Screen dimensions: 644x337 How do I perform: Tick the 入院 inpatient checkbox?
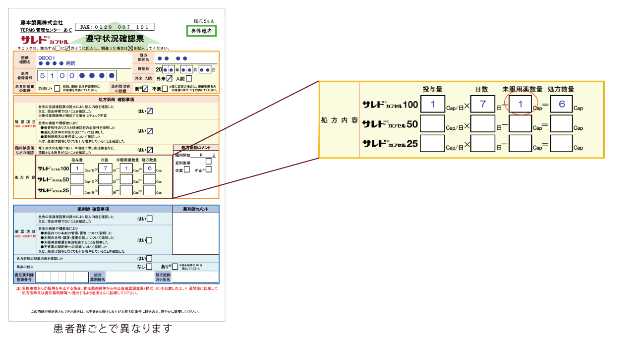[x=188, y=78]
